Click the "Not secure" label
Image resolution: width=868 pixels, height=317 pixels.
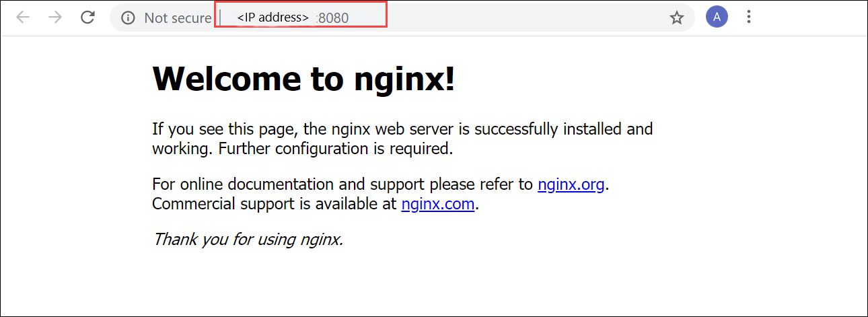(x=178, y=18)
